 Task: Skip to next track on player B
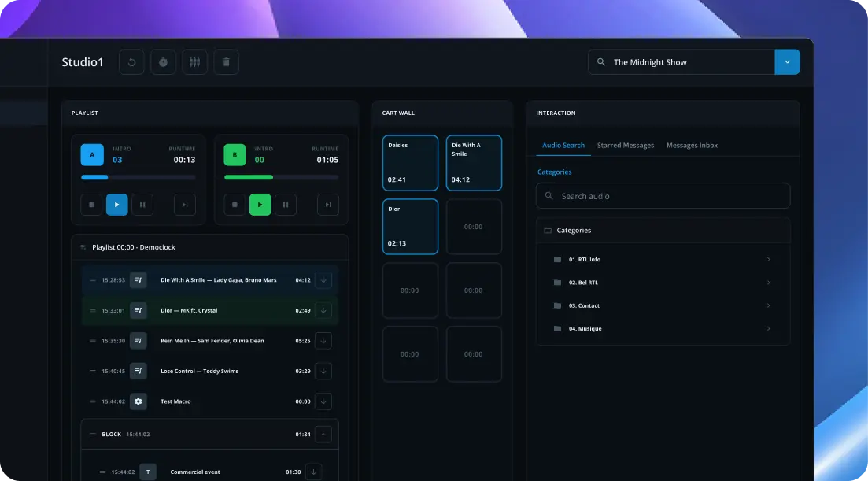click(x=327, y=205)
